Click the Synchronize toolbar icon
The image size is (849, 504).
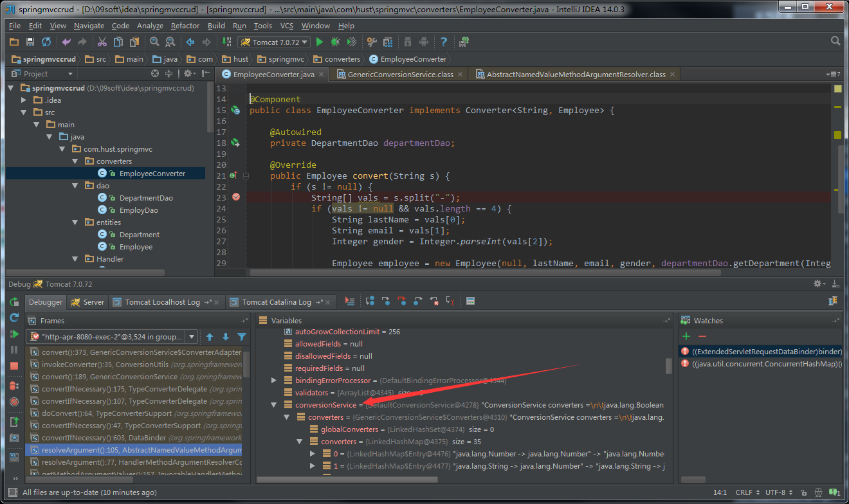click(x=46, y=42)
